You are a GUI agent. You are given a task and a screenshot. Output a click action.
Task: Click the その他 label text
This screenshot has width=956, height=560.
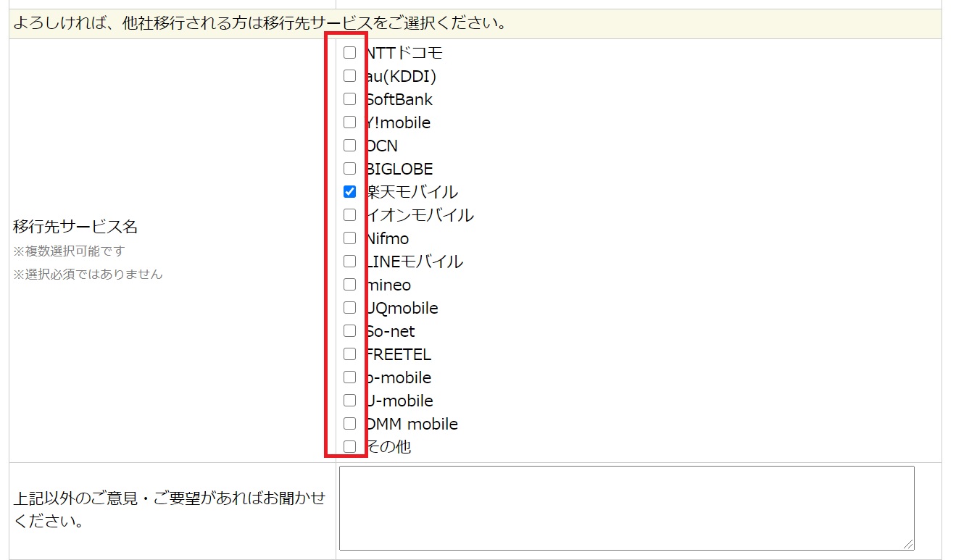coord(388,447)
